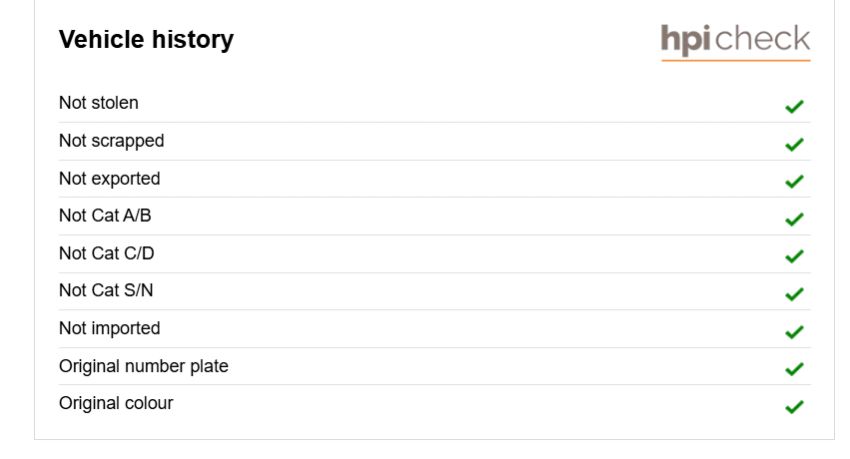This screenshot has width=850, height=459.
Task: Click the Not Cat S/N label
Action: (106, 290)
